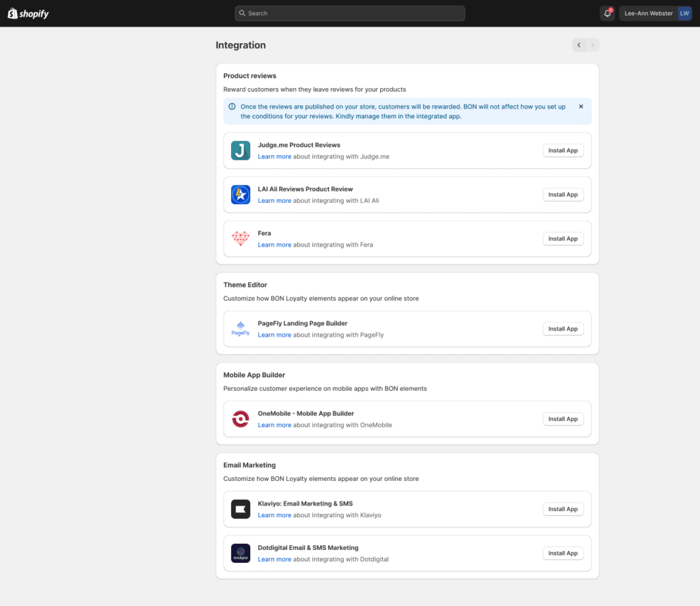Click the PageFly logo icon
700x606 pixels.
(x=241, y=329)
